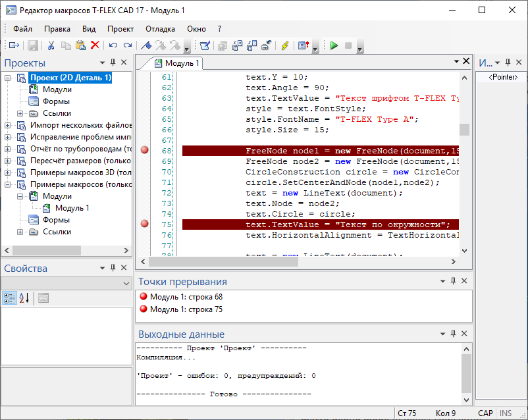Click the lightning bolt toolbar icon
Image resolution: width=528 pixels, height=420 pixels.
click(x=284, y=45)
